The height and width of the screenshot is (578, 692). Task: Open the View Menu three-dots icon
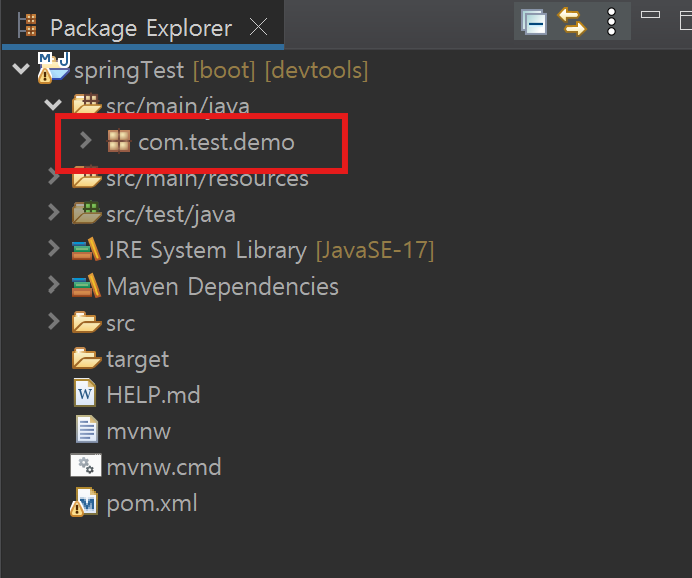611,22
